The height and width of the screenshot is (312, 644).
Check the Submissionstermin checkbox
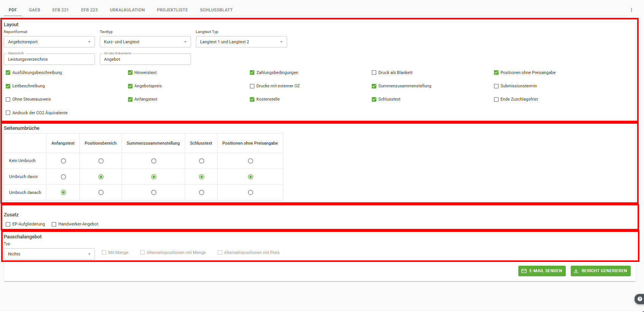(496, 86)
